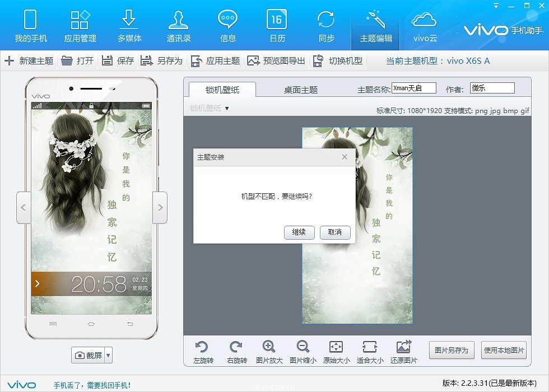Click the wallpaper image in editor
Viewport: 549px width, 392px height.
click(x=357, y=225)
